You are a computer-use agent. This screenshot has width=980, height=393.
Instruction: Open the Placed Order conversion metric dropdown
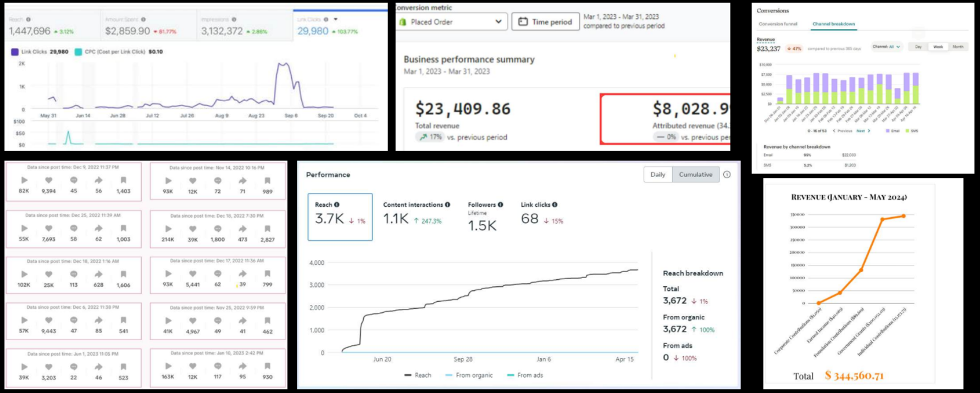click(451, 22)
